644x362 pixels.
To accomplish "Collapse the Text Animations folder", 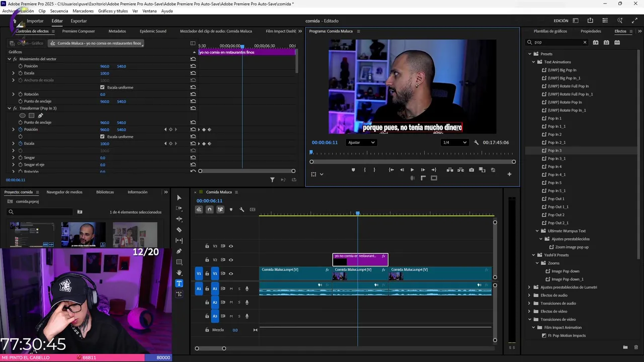I will click(x=533, y=62).
